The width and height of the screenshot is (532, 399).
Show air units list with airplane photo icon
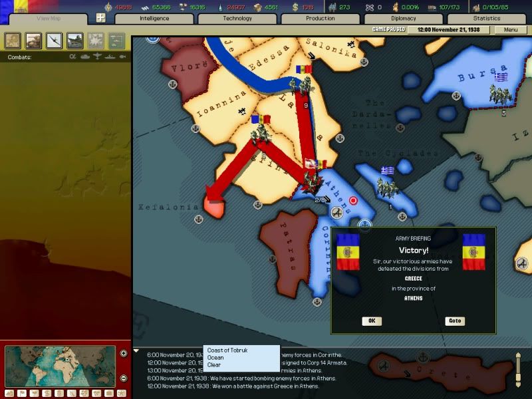[55, 41]
